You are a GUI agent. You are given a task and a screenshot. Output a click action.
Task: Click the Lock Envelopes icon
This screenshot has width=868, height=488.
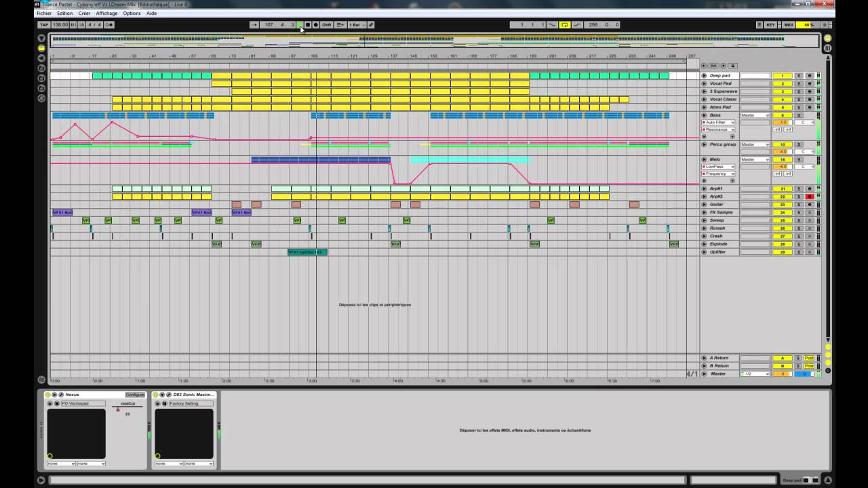[732, 66]
